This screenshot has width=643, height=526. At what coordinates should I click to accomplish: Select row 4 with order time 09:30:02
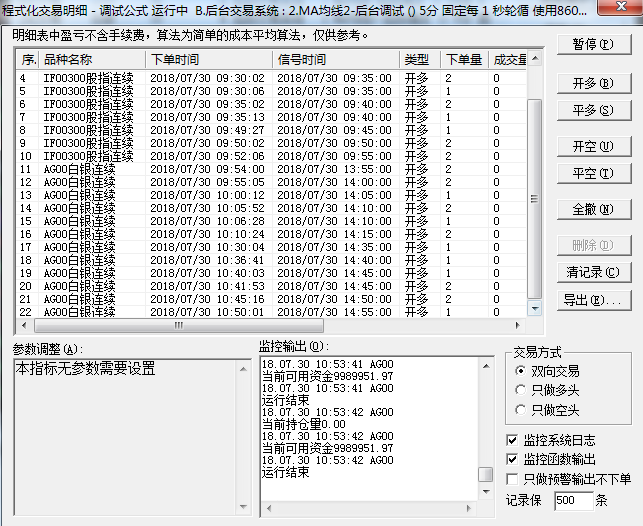[x=271, y=78]
